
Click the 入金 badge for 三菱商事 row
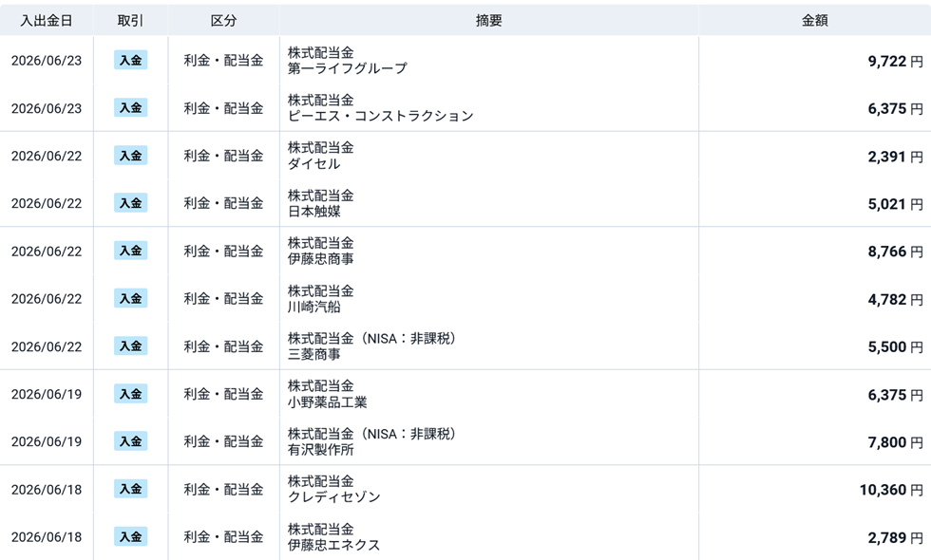pyautogui.click(x=131, y=345)
